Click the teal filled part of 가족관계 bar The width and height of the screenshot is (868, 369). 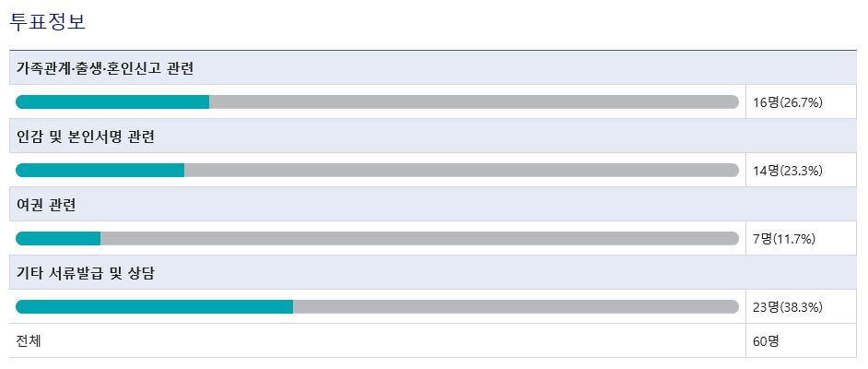tap(112, 101)
